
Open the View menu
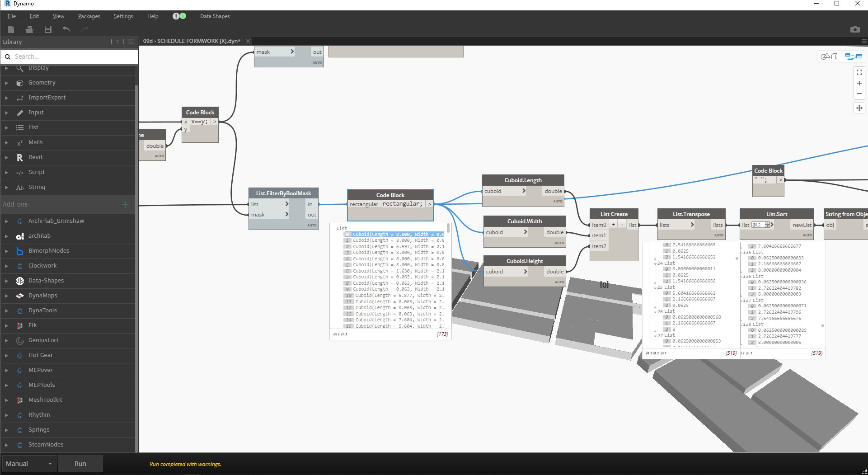pos(58,16)
